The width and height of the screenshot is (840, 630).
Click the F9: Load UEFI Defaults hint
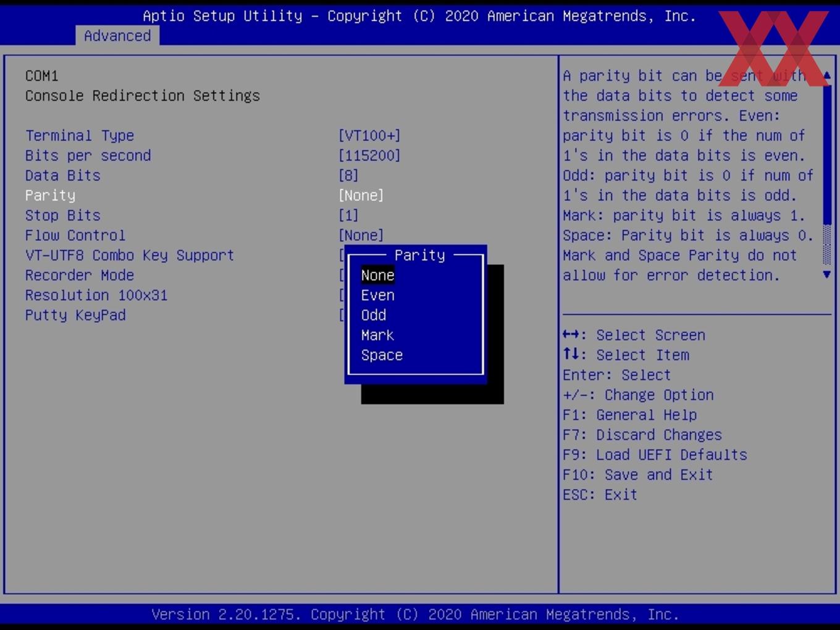[x=655, y=455]
